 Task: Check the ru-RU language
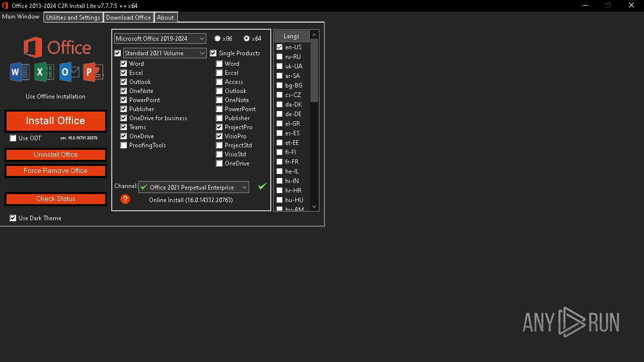click(x=280, y=57)
